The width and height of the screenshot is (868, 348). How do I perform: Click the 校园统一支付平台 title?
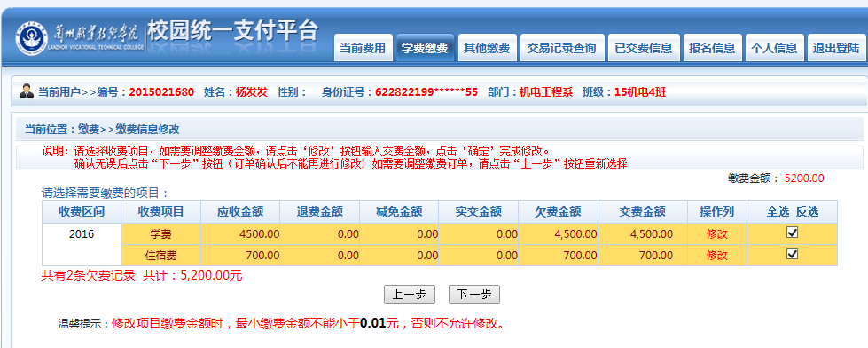pos(233,32)
